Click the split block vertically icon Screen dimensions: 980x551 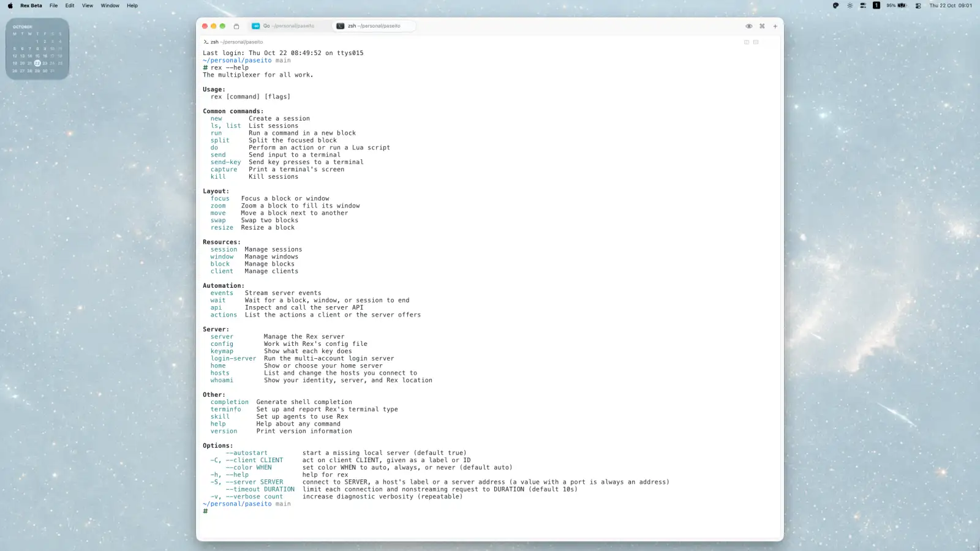[x=747, y=42]
